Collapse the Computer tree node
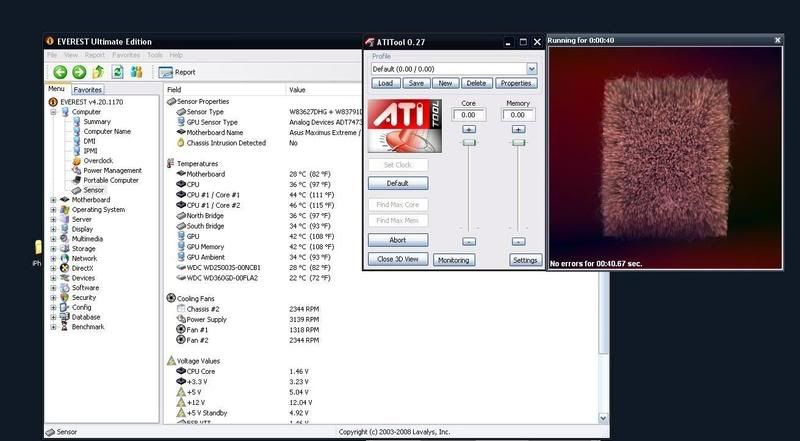This screenshot has width=800, height=441. 53,112
